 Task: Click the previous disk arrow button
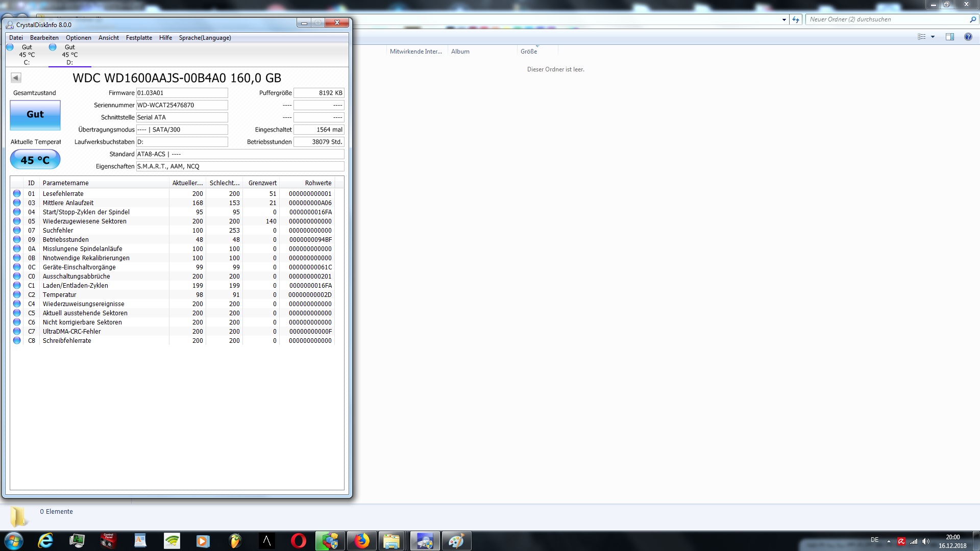coord(16,78)
